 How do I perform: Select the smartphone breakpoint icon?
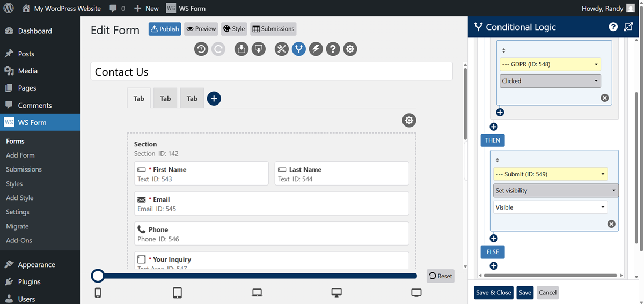tap(98, 293)
